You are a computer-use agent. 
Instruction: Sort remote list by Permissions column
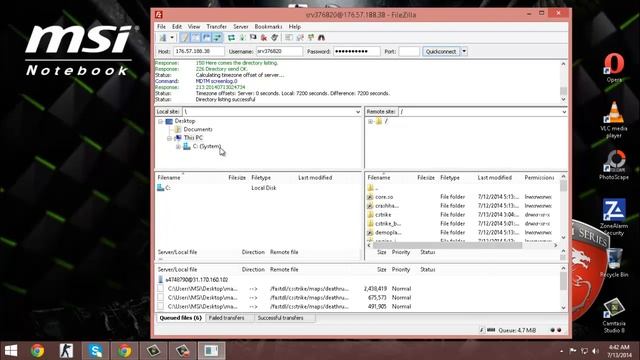[x=539, y=178]
